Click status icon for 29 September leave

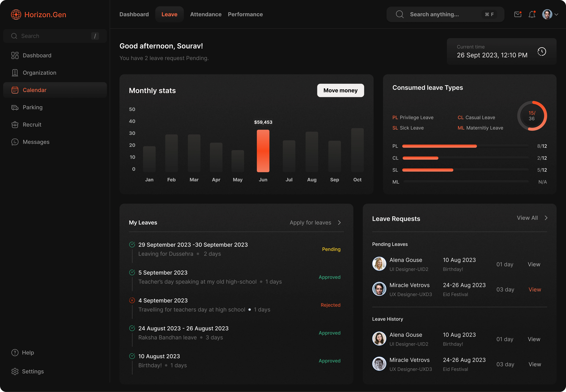(132, 244)
